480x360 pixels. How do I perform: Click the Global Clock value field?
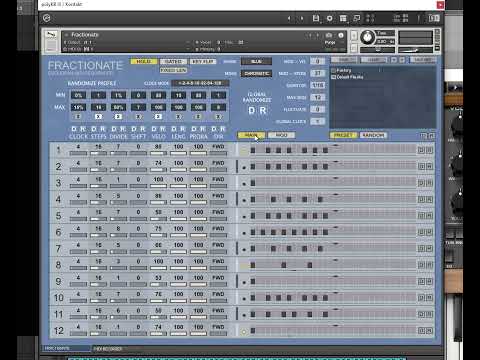click(318, 121)
